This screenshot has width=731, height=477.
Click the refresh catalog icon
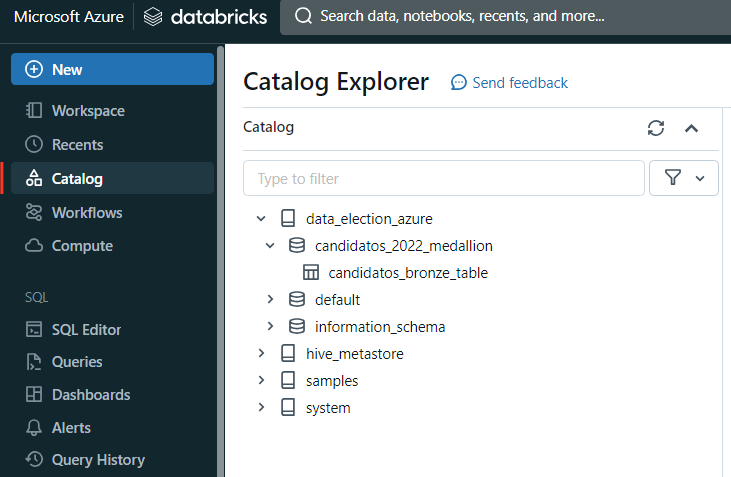(x=656, y=128)
